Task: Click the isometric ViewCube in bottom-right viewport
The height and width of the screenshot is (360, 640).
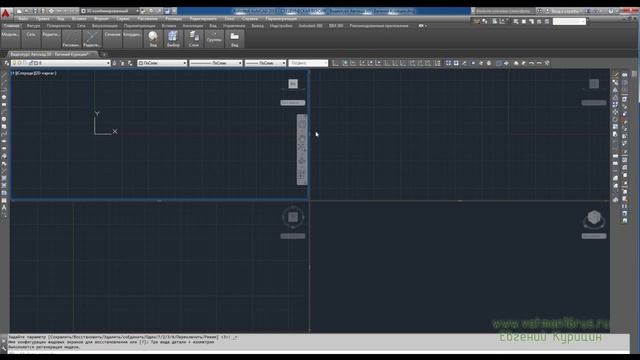Action: pyautogui.click(x=594, y=218)
